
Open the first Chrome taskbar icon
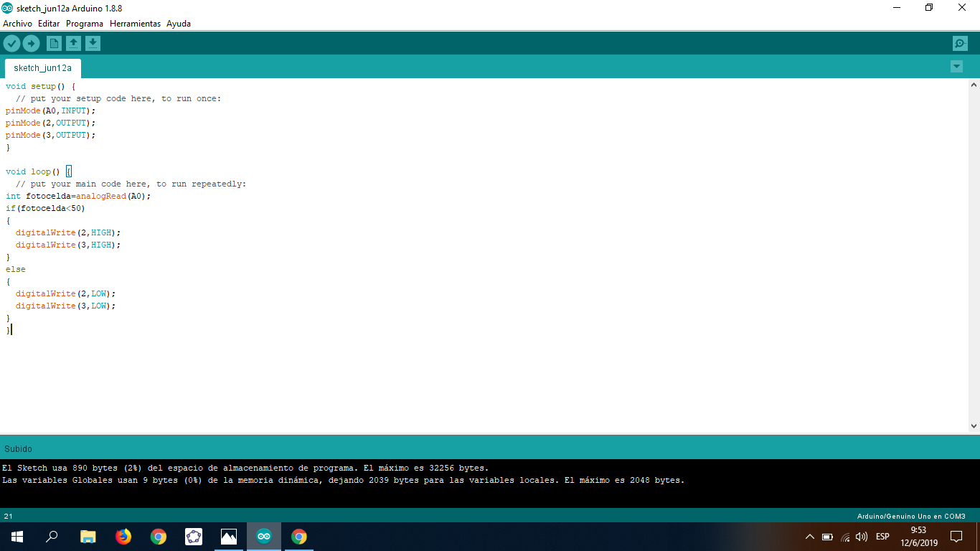point(159,537)
